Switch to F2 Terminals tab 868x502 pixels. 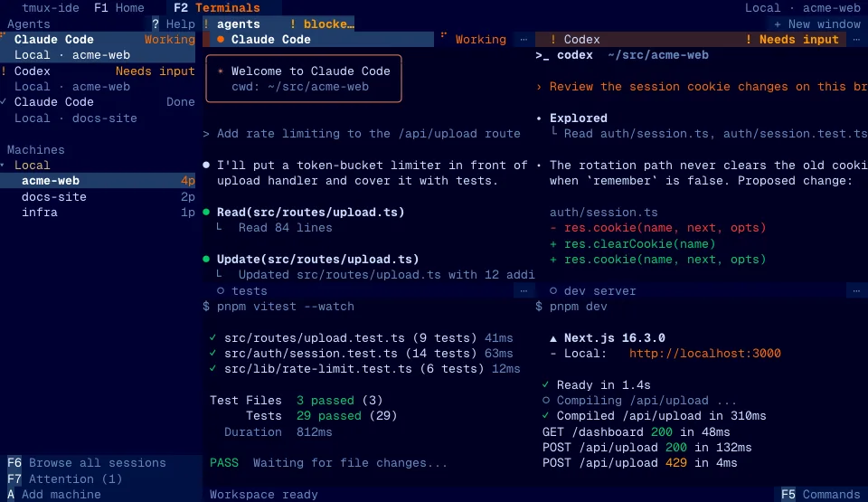coord(216,8)
